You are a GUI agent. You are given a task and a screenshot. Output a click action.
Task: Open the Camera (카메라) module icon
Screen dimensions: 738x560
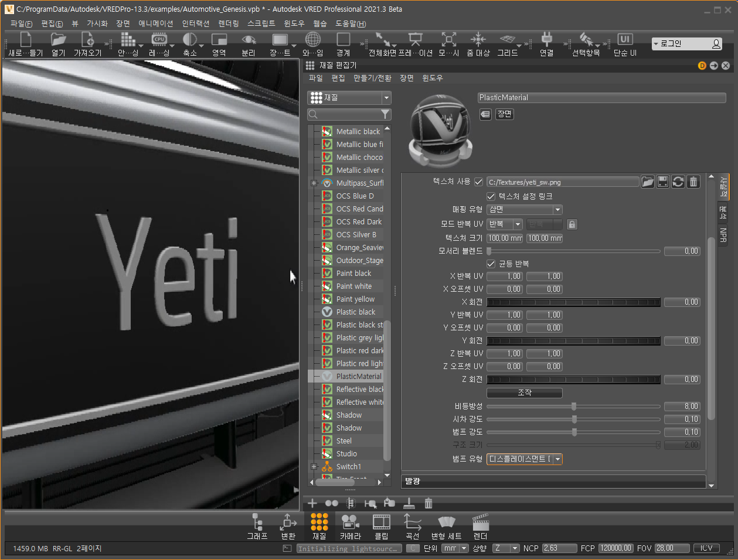point(351,522)
